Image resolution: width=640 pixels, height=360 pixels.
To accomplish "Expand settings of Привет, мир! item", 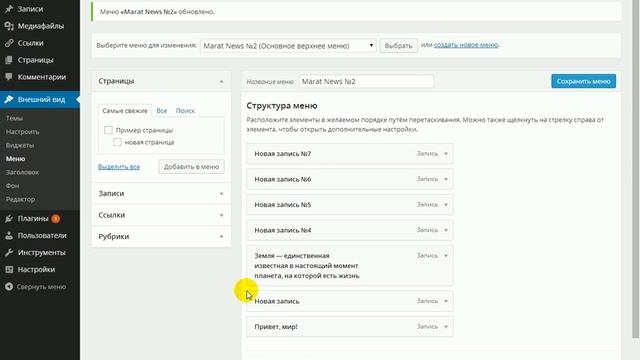I will (x=446, y=327).
